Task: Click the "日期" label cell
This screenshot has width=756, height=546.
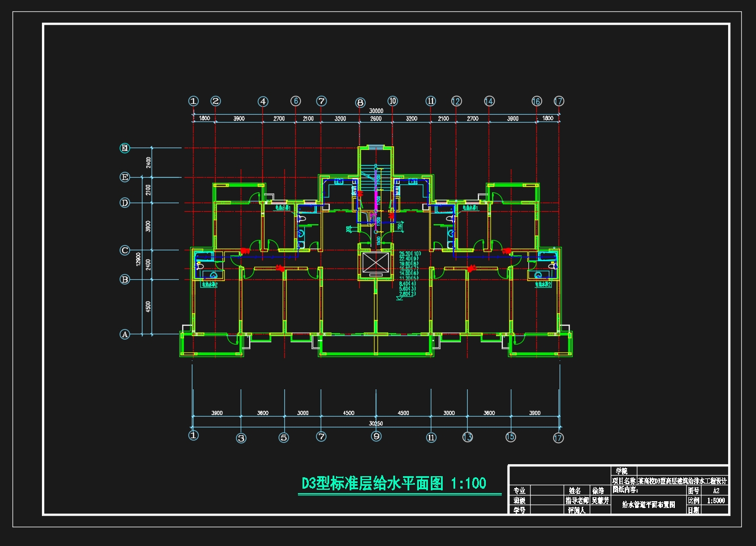Action: click(x=694, y=510)
